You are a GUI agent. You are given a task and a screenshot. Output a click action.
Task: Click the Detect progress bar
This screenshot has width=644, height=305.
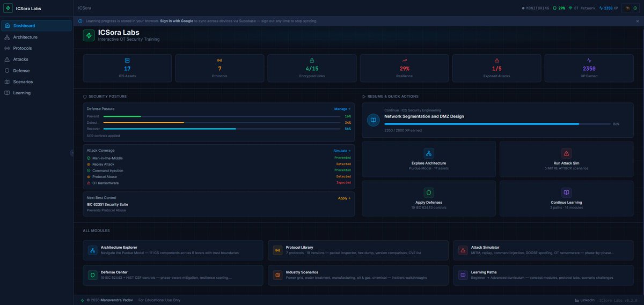tap(222, 123)
